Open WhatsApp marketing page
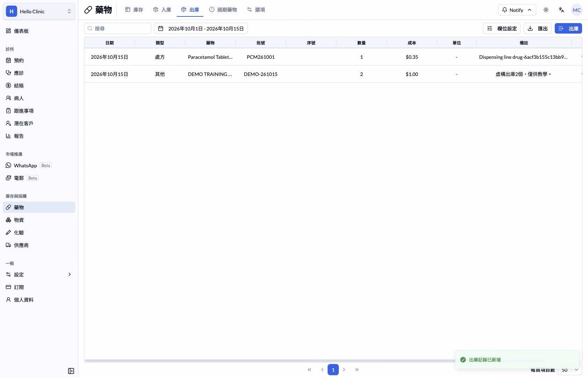Screen dimensions: 588x378 (39, 165)
